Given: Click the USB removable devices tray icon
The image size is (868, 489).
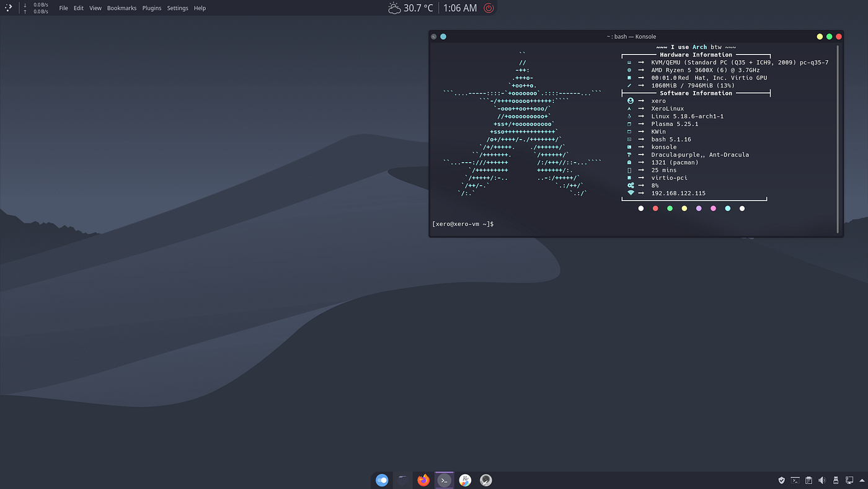Looking at the screenshot, I should coord(836,480).
